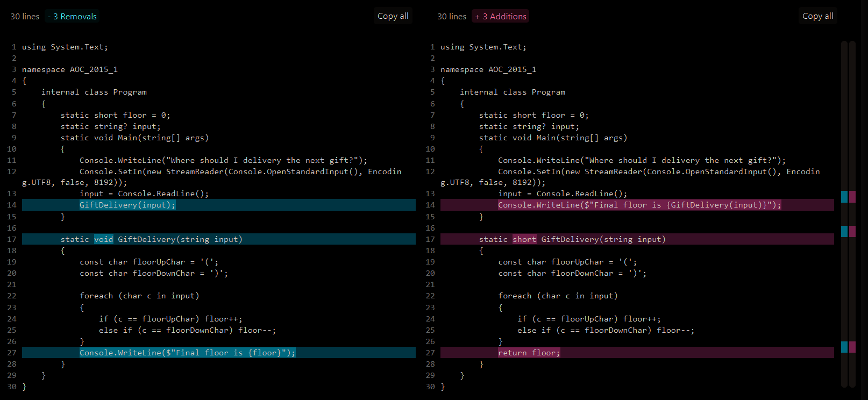Viewport: 868px width, 400px height.
Task: Jump to magenta scrollbar marker for line 17
Action: click(x=852, y=231)
